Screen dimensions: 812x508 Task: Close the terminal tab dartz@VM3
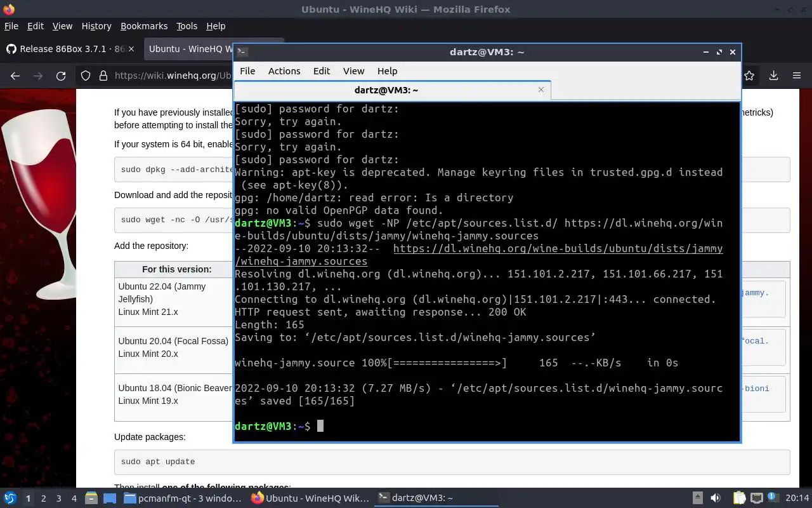[x=541, y=90]
